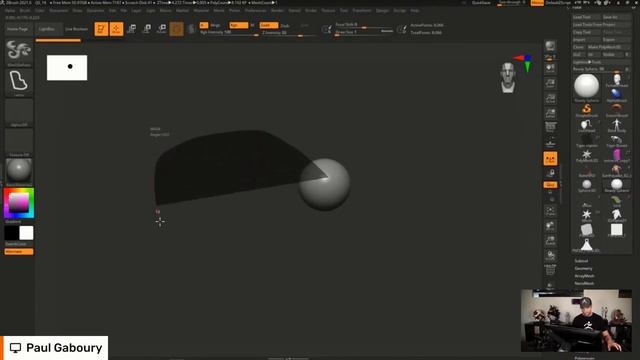Screen dimensions: 640x360
Task: Click the Move view icon on right shelf
Action: [x=550, y=226]
